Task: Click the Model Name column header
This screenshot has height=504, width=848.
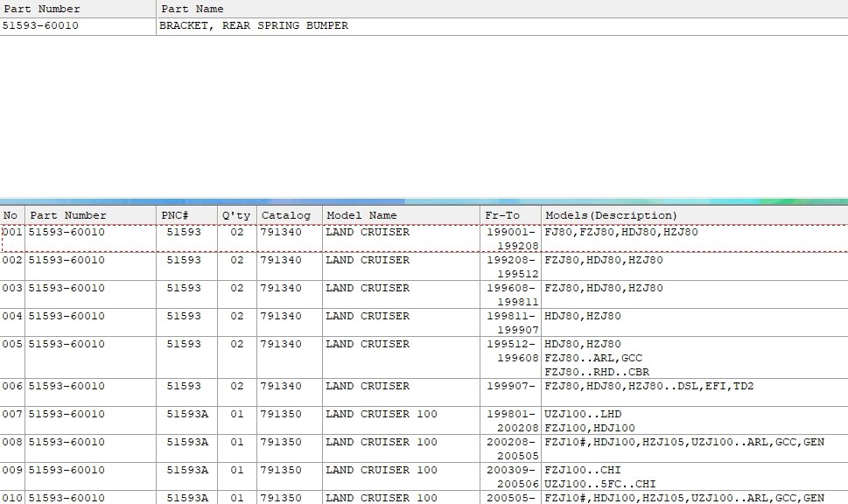Action: pos(401,215)
